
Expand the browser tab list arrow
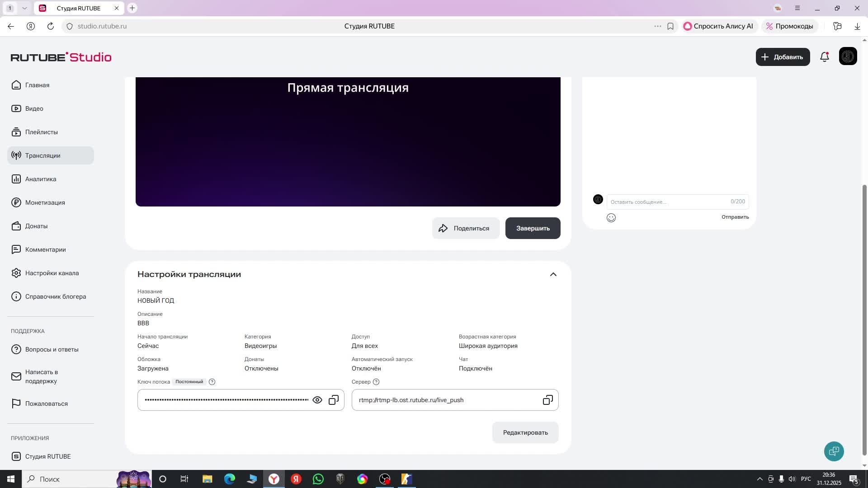coord(24,8)
